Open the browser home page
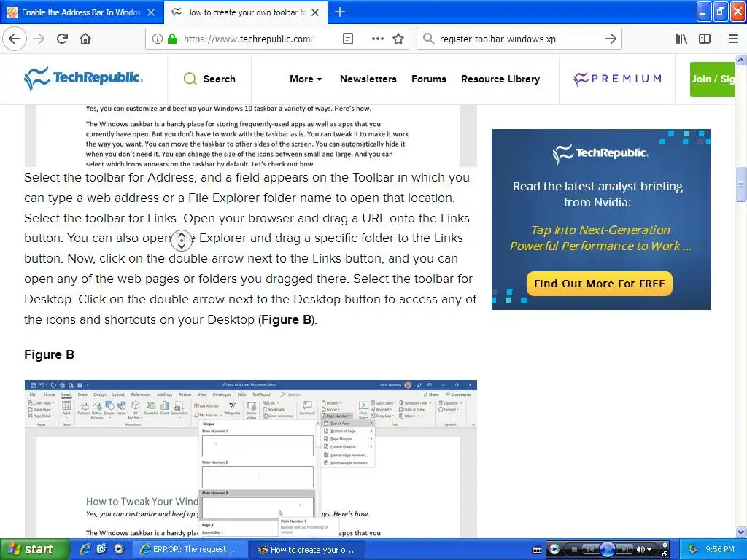The height and width of the screenshot is (560, 747). [x=85, y=39]
